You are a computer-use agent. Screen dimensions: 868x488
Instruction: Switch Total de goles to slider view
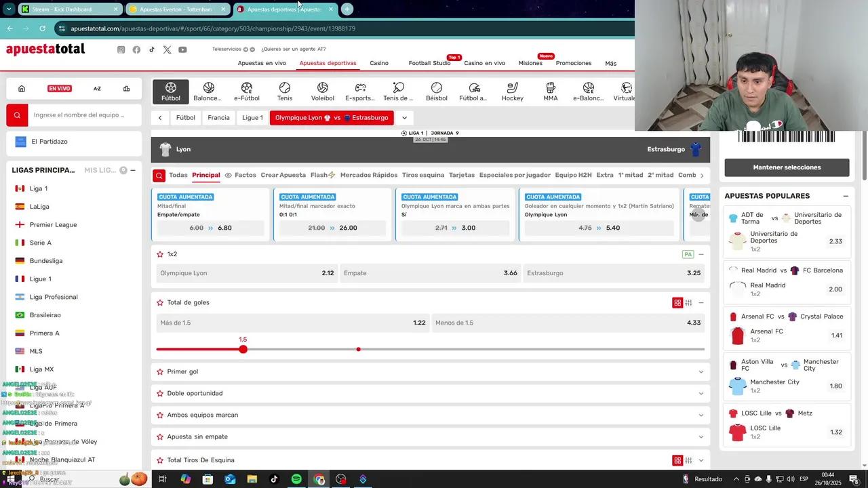[x=688, y=303]
